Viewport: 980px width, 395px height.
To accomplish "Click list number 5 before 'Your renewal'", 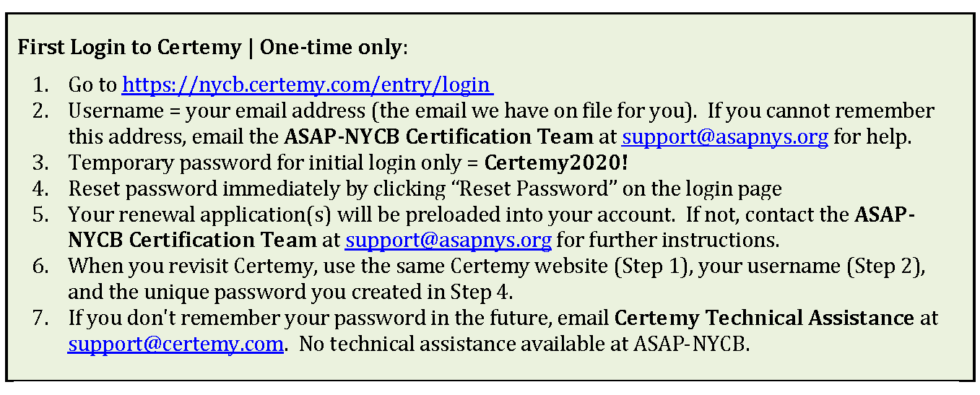I will click(40, 214).
